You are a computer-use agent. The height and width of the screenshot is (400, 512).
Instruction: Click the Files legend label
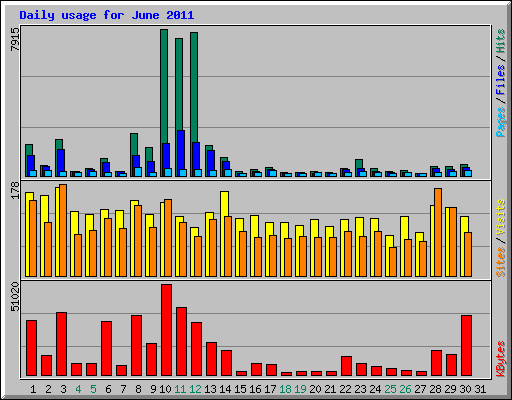(500, 79)
